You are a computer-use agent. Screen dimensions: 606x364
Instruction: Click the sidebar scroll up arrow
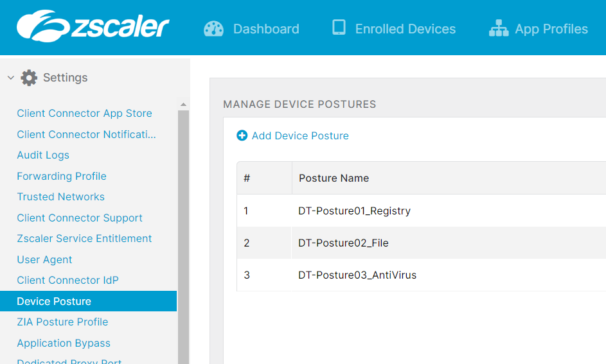coord(183,105)
